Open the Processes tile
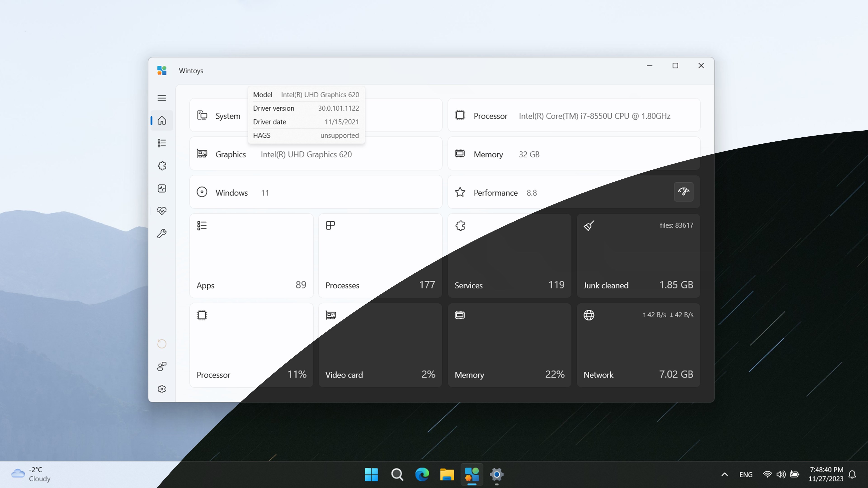 (x=380, y=256)
